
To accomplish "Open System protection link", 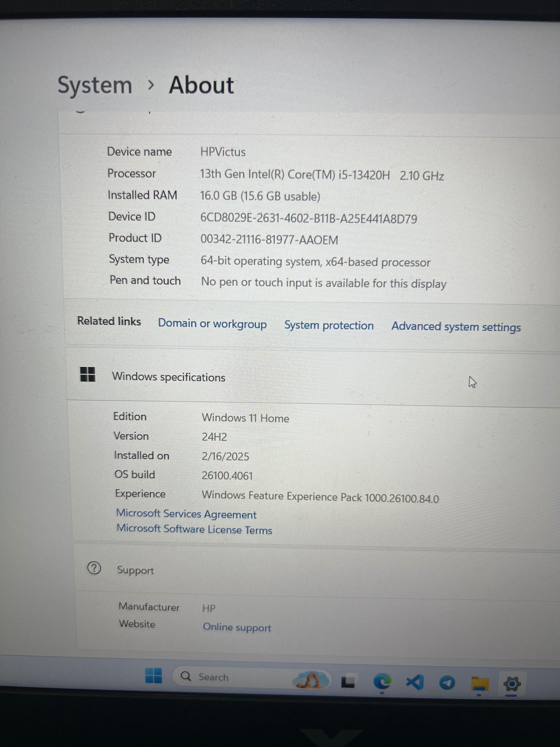I will (329, 325).
